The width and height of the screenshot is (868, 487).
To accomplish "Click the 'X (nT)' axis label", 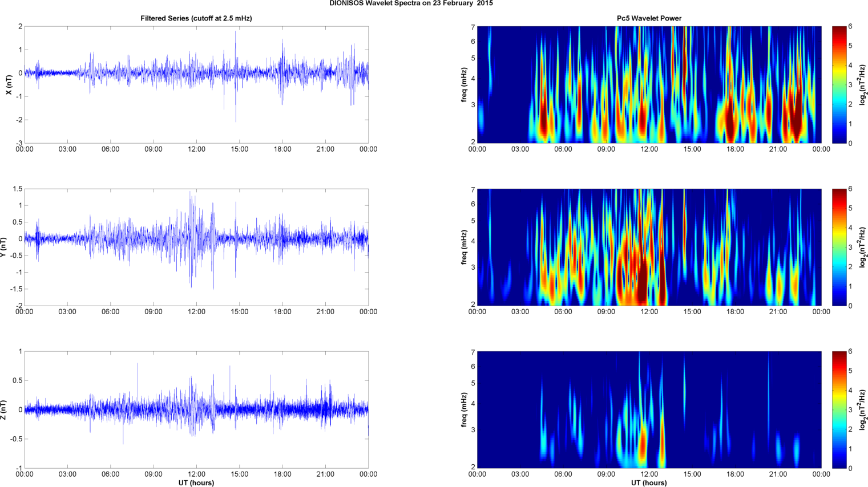I will tap(9, 84).
